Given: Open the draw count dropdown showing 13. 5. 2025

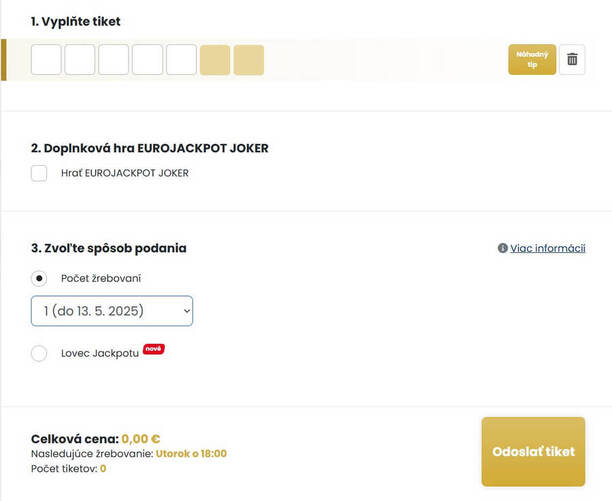Looking at the screenshot, I should [112, 311].
